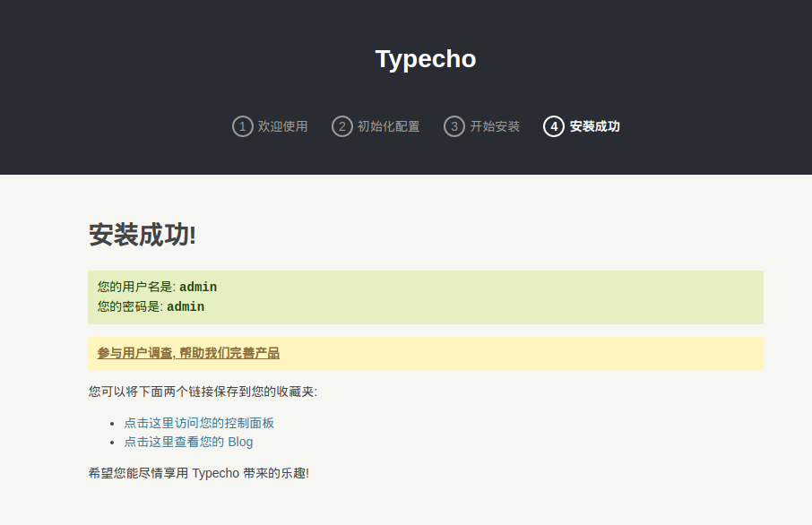Select the active 安装成功 step label
812x525 pixels.
[595, 126]
